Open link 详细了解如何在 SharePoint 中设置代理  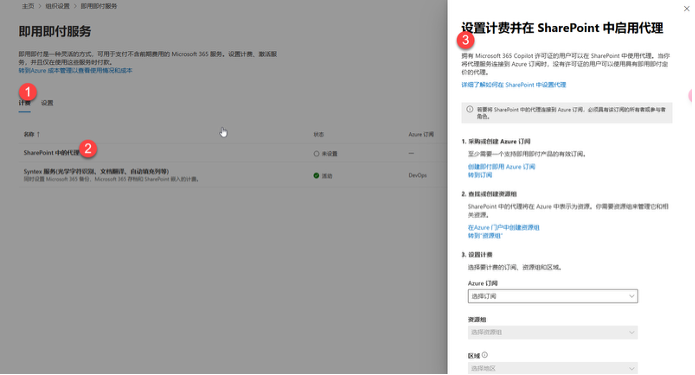pos(513,85)
